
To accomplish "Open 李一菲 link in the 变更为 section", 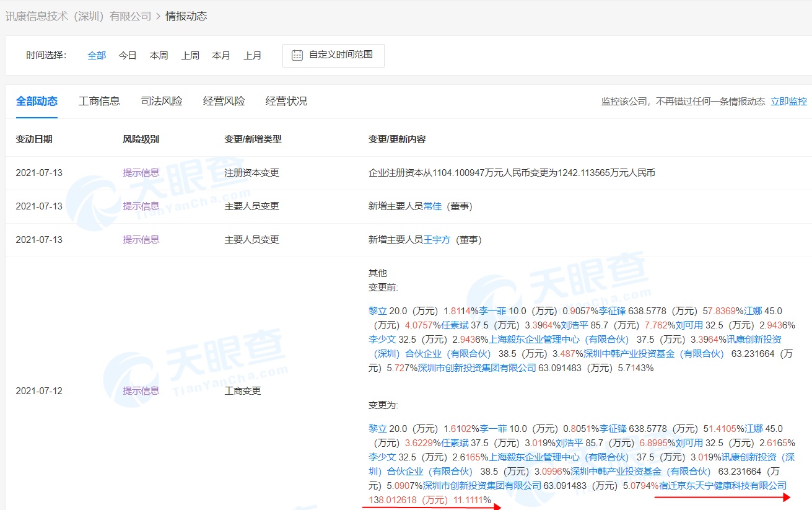I will pos(492,429).
